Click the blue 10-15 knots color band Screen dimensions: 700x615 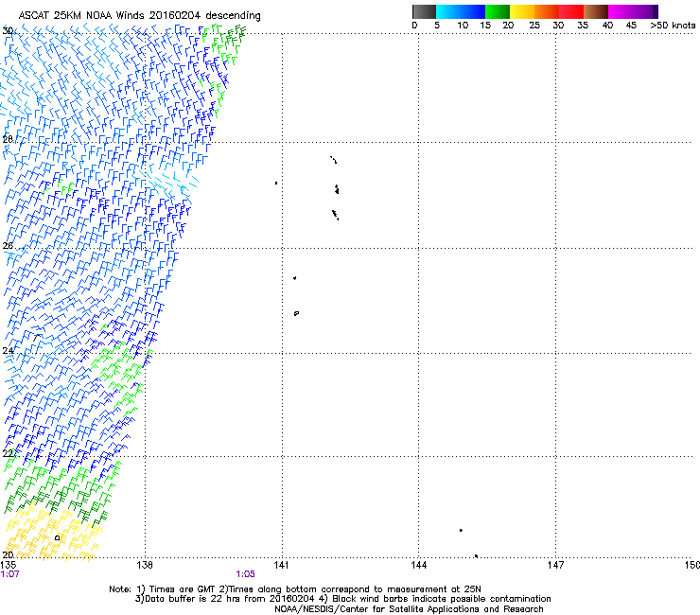click(473, 11)
